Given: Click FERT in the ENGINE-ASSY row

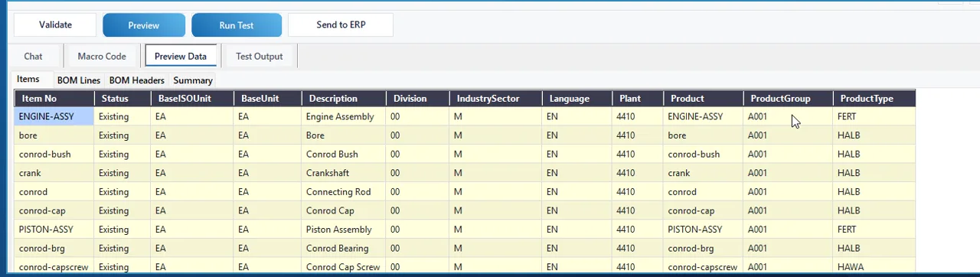Looking at the screenshot, I should [874, 116].
